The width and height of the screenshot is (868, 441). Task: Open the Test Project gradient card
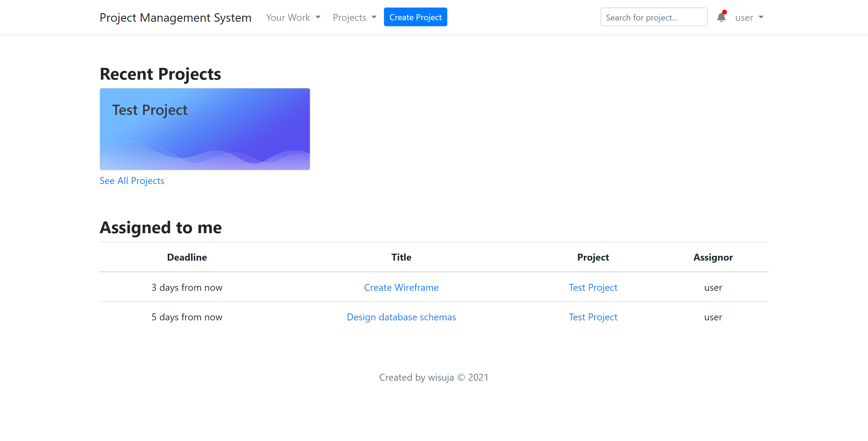205,129
